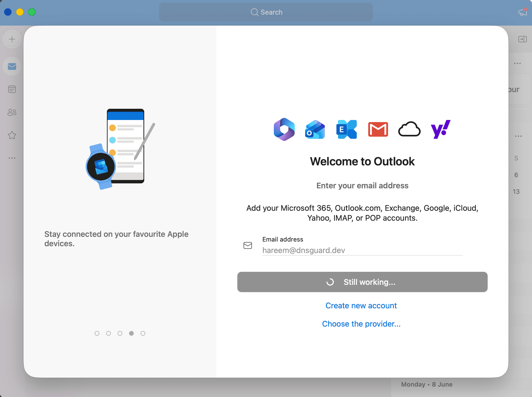This screenshot has height=397, width=532.
Task: Open the Favourites star in sidebar
Action: click(12, 135)
